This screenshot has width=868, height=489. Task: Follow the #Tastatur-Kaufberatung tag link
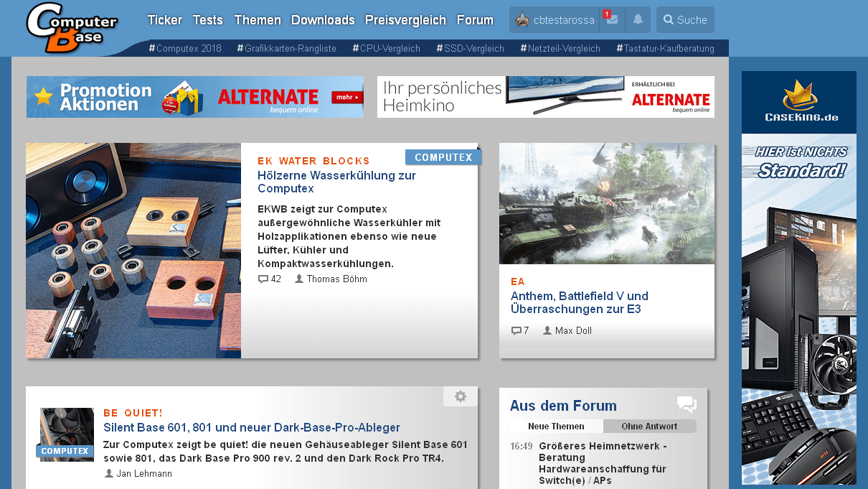(665, 48)
